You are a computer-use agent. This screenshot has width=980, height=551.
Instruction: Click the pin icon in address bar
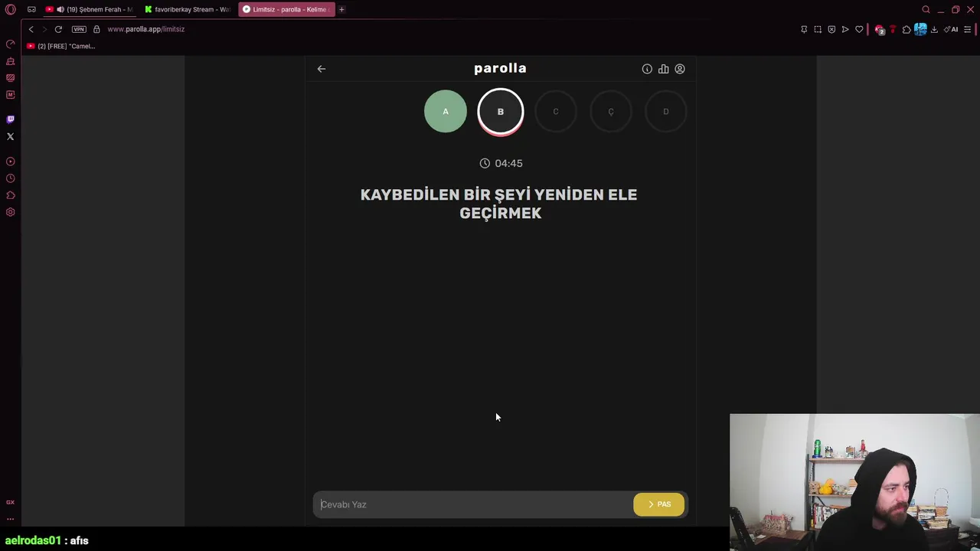804,29
